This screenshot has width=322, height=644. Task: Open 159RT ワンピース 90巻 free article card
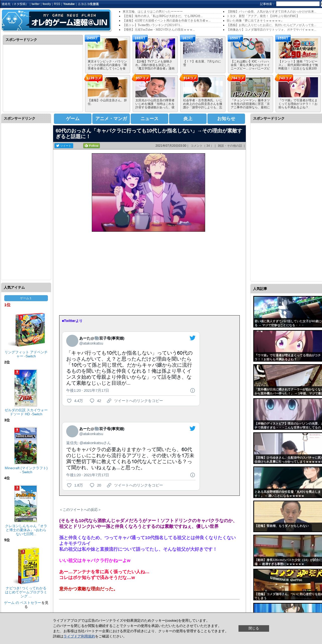298,54
